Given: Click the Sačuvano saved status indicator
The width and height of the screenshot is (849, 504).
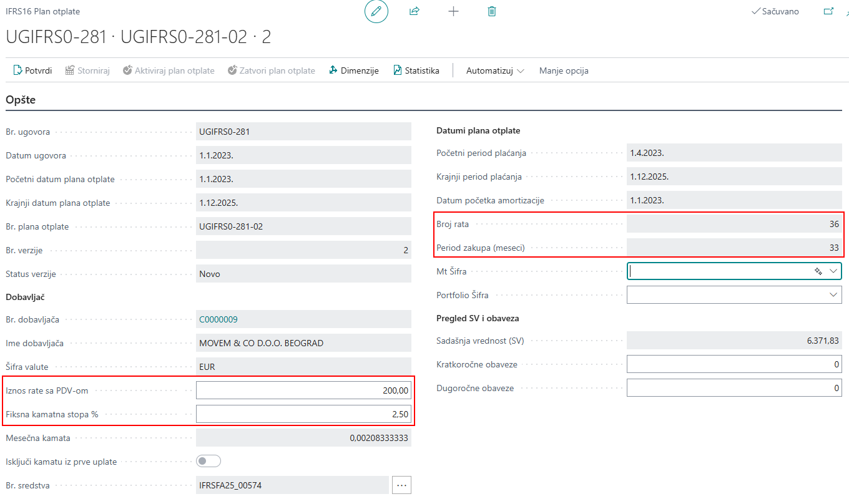Looking at the screenshot, I should point(775,11).
